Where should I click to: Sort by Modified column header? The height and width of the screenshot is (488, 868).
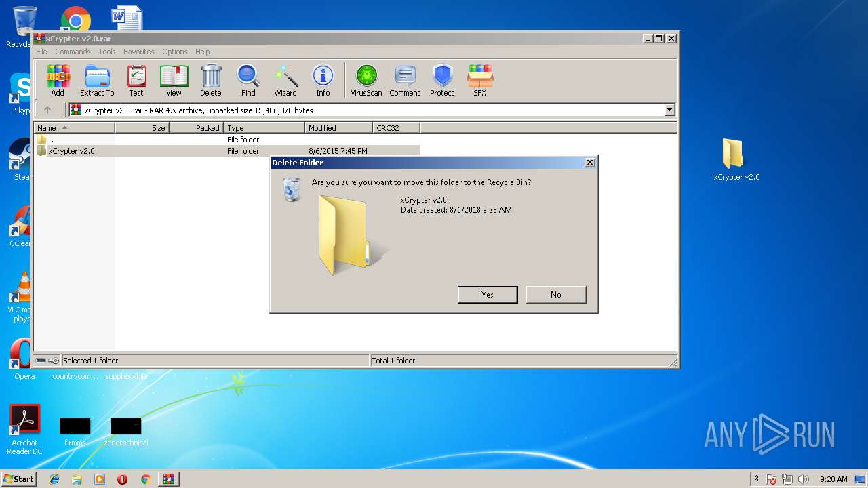coord(338,127)
